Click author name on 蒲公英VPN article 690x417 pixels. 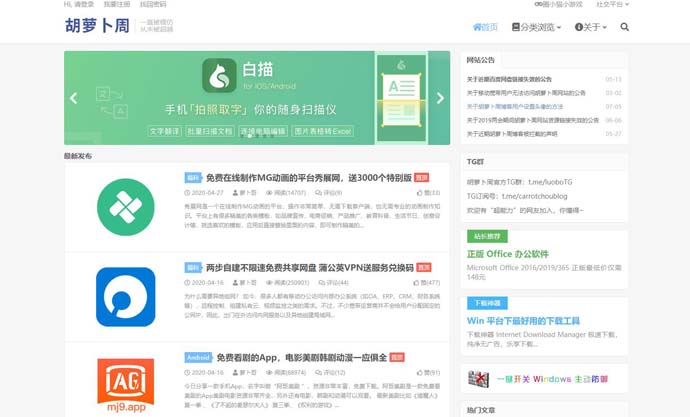click(x=245, y=282)
